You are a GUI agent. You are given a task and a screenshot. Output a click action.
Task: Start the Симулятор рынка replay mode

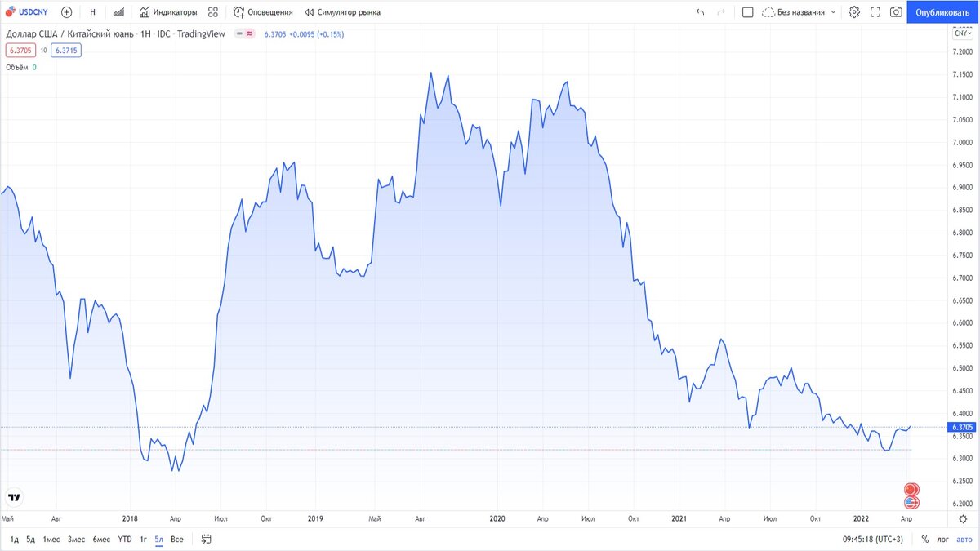(342, 12)
